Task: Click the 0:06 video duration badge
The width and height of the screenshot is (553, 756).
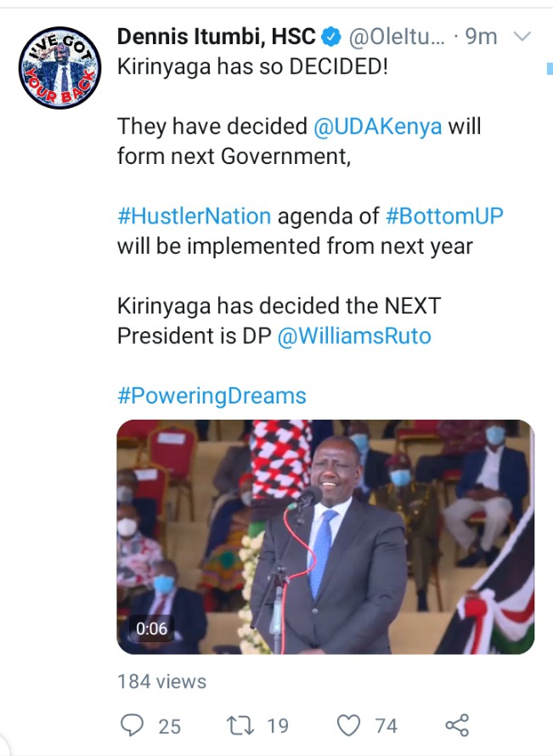Action: point(151,629)
